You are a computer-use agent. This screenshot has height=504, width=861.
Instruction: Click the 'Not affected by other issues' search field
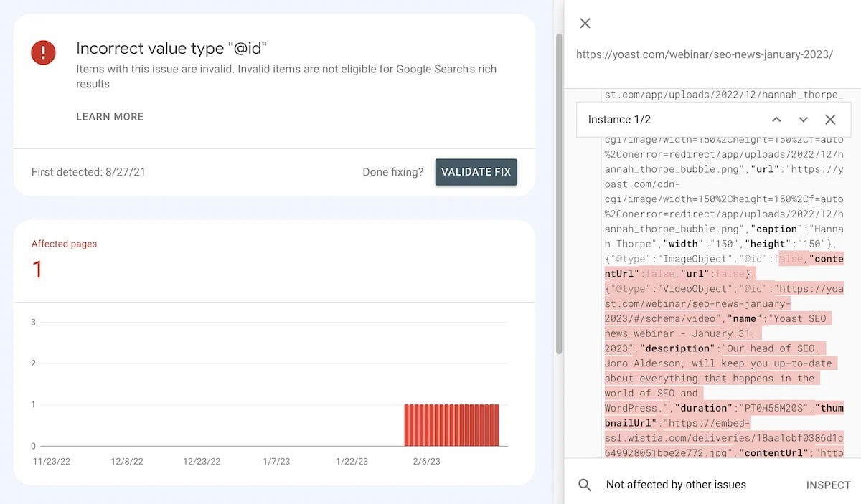(x=675, y=485)
